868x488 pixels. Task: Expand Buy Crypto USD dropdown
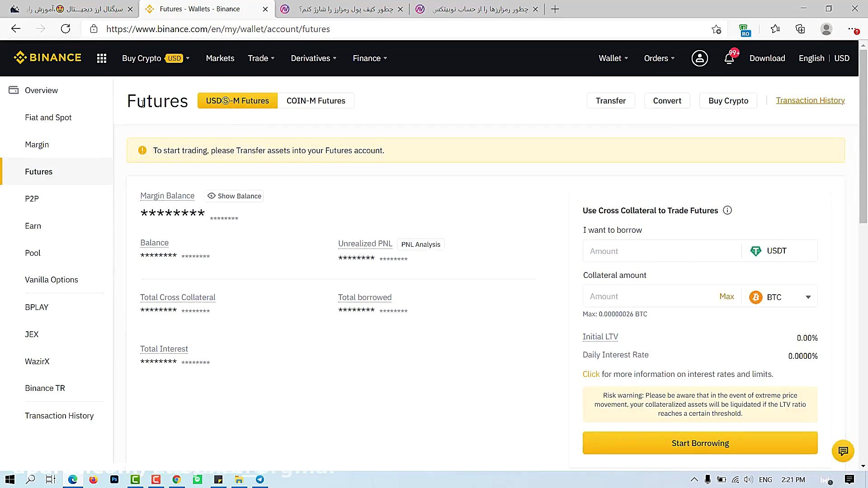[x=156, y=58]
